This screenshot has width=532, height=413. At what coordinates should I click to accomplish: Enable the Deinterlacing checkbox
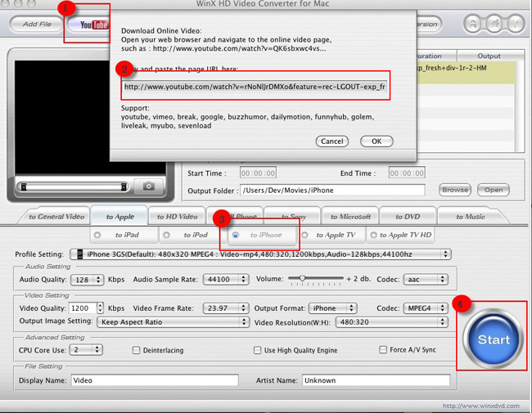pyautogui.click(x=136, y=350)
